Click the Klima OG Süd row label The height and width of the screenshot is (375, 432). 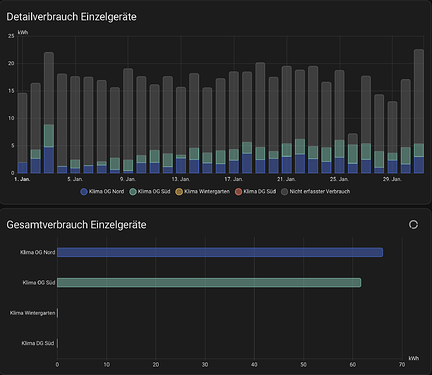click(39, 283)
